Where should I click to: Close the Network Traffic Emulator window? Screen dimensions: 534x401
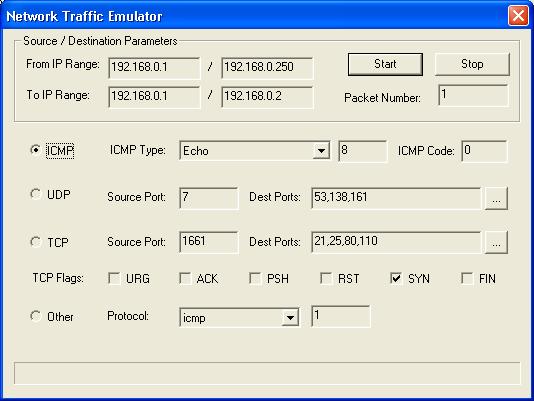(x=518, y=15)
